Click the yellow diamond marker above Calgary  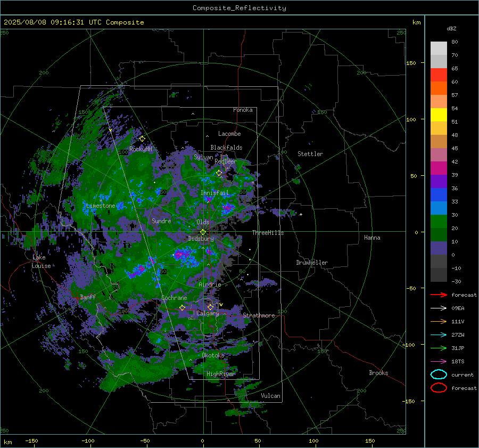point(210,307)
